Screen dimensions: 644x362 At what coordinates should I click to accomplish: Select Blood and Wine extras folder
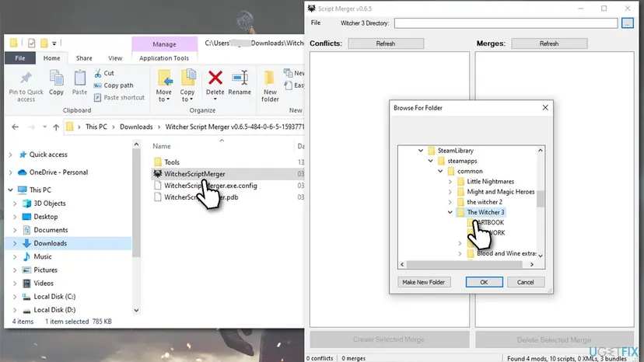coord(506,254)
